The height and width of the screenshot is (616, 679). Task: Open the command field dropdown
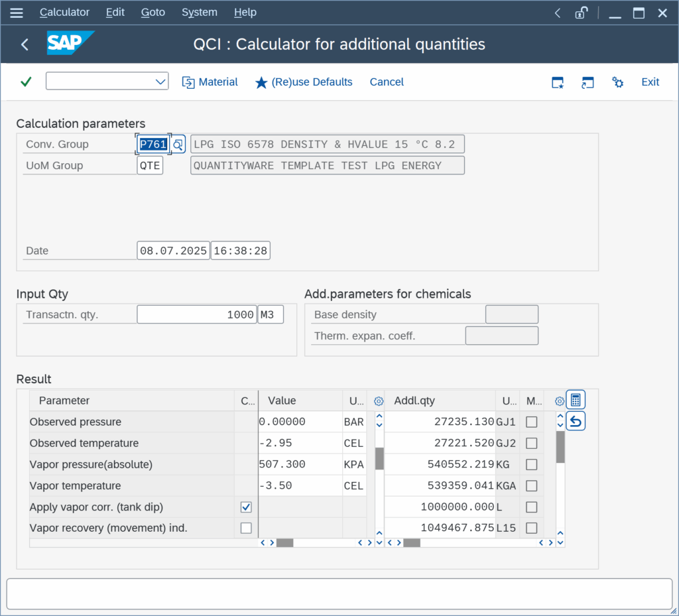[160, 82]
